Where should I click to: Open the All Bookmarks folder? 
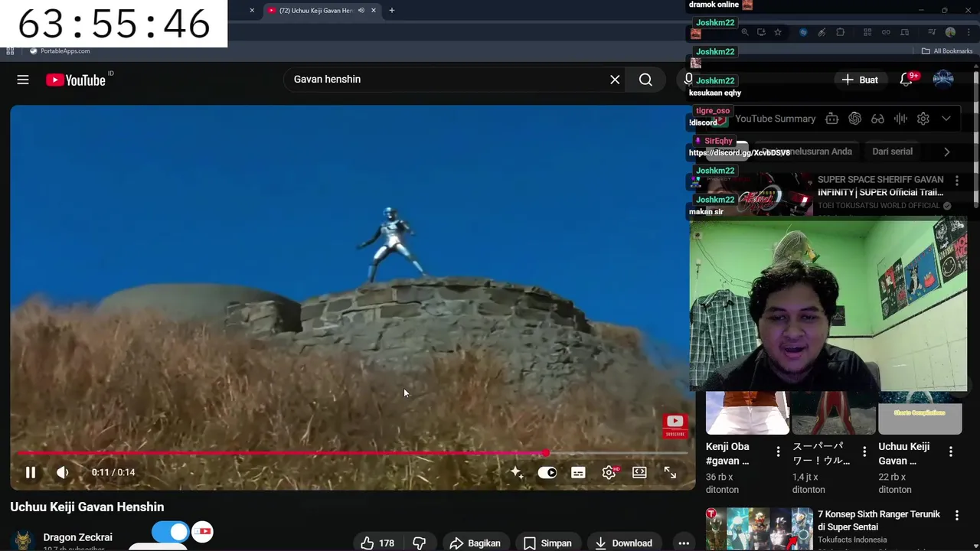tap(947, 51)
